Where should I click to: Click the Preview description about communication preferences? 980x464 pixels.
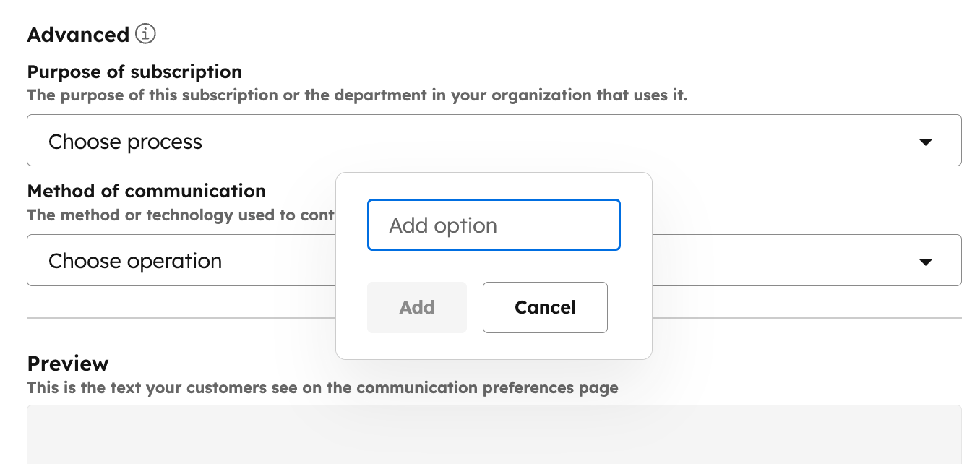coord(322,388)
